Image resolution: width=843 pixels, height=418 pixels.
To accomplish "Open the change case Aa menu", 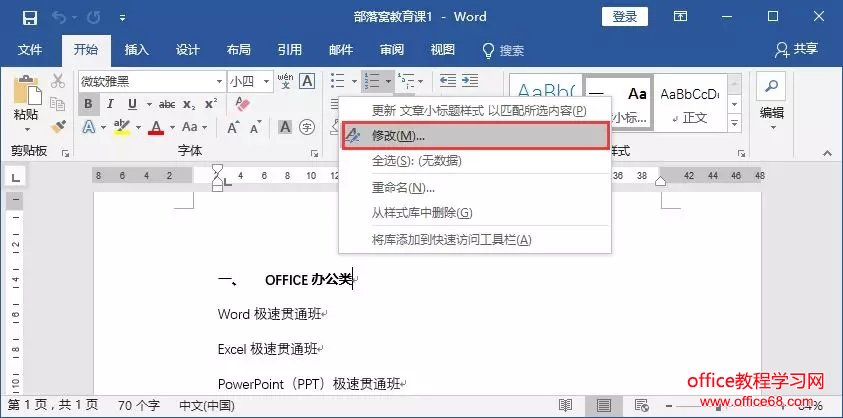I will click(x=194, y=127).
